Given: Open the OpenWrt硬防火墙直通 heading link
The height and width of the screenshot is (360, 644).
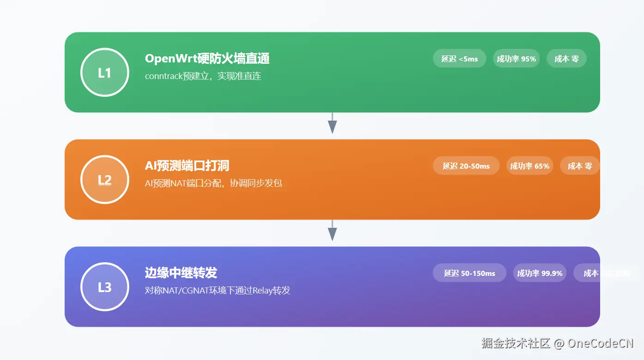Looking at the screenshot, I should (x=208, y=58).
